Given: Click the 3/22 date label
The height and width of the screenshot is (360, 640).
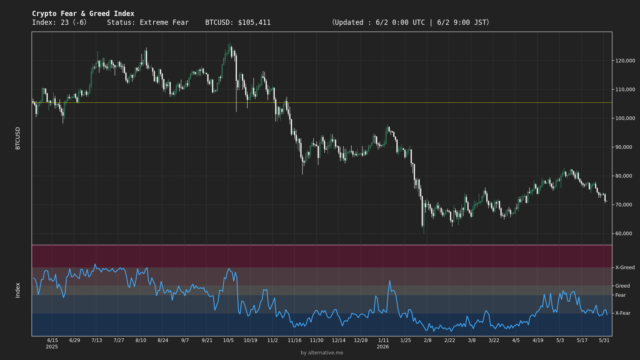Looking at the screenshot, I should [494, 340].
